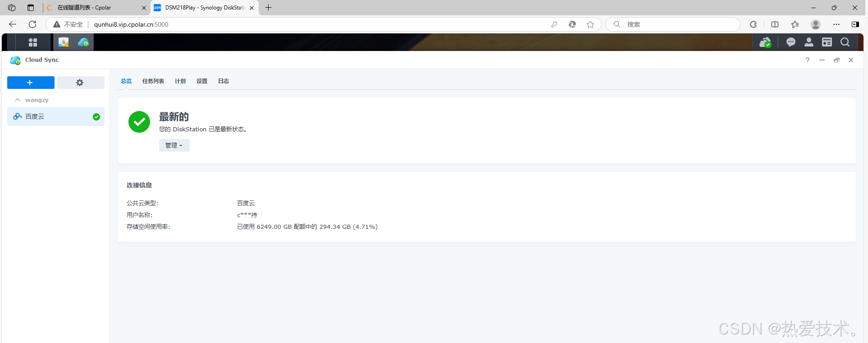Switch to the 任务列表 tab

153,81
